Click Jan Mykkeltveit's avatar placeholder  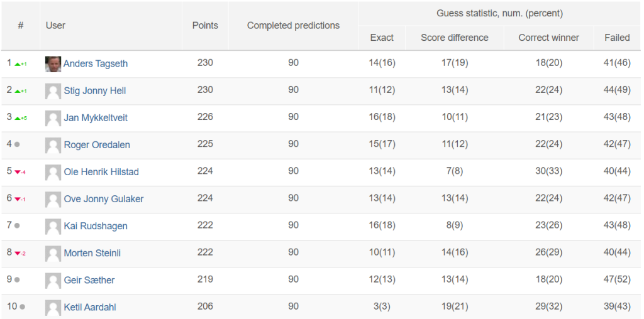53,118
